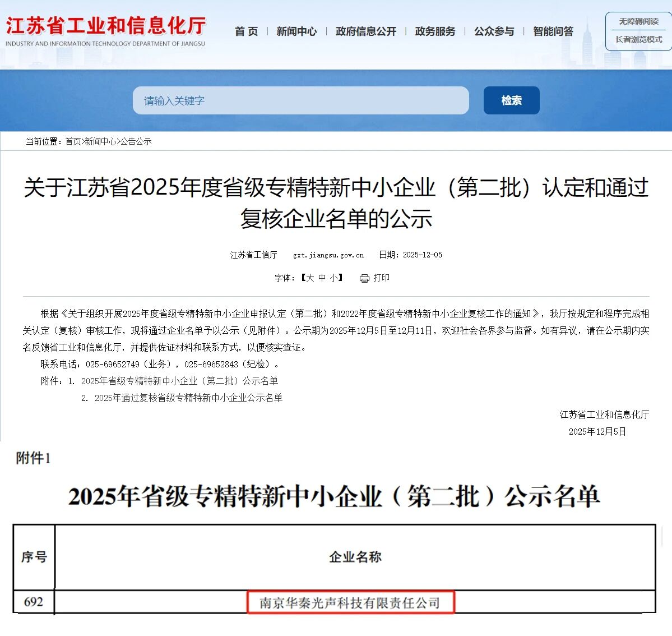The image size is (672, 636).
Task: Open attachment 1 公示名单 link
Action: click(180, 381)
